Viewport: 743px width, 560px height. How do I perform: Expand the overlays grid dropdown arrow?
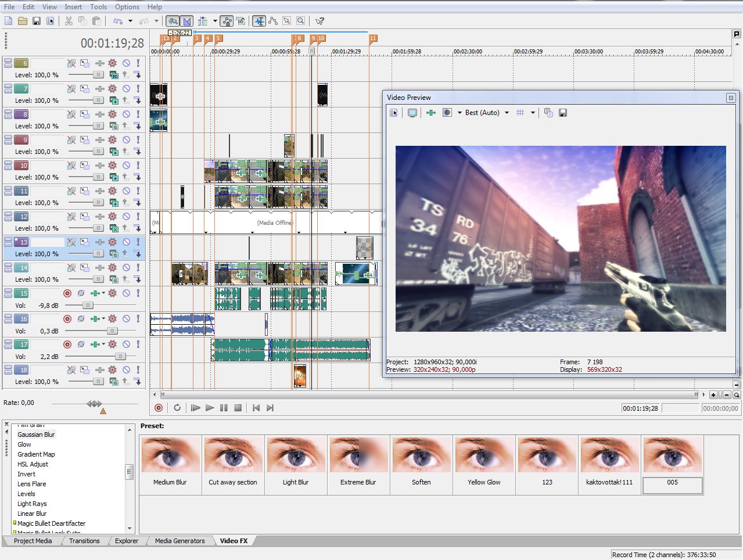pos(533,113)
